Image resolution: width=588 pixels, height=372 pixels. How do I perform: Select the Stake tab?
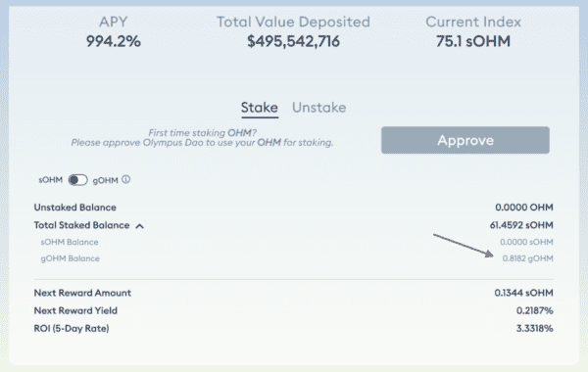(260, 108)
